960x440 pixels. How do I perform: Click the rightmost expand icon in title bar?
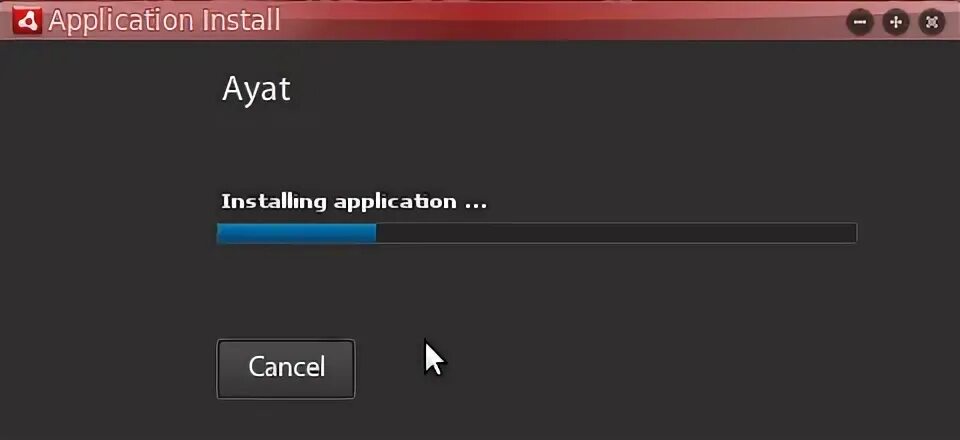click(x=932, y=23)
